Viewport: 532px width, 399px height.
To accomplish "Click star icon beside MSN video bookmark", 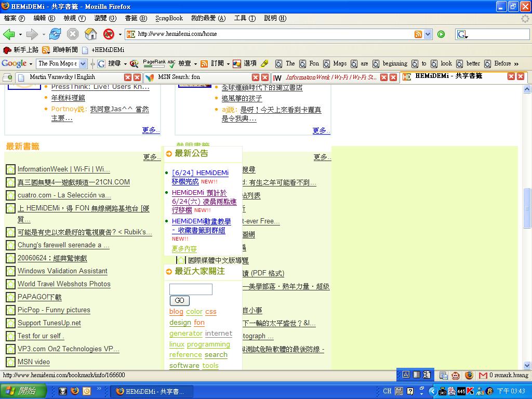I will point(10,362).
